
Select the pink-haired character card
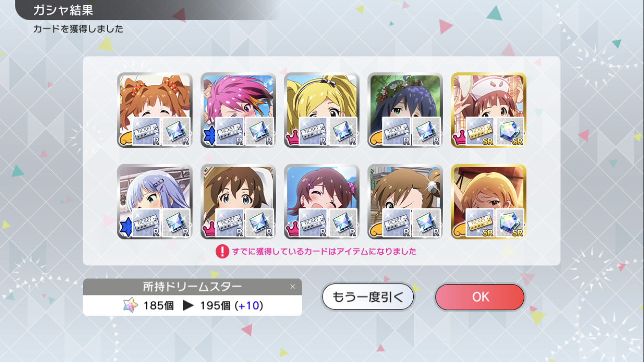[238, 110]
